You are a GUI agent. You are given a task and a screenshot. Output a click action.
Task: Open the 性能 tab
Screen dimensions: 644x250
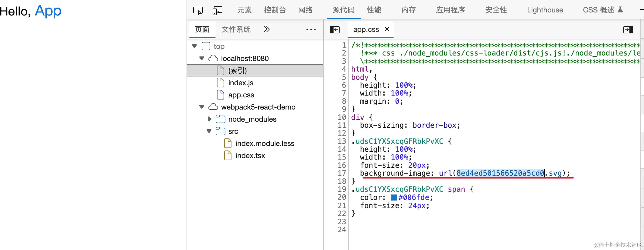374,10
